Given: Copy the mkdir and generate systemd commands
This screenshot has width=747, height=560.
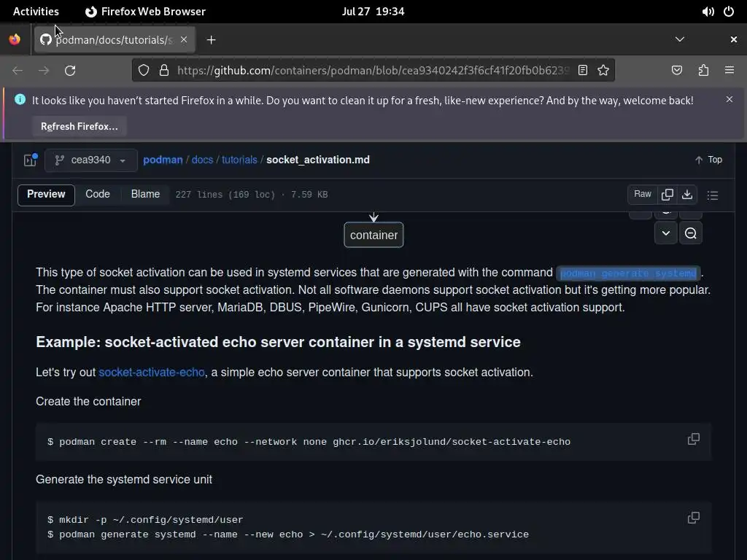Looking at the screenshot, I should (693, 518).
